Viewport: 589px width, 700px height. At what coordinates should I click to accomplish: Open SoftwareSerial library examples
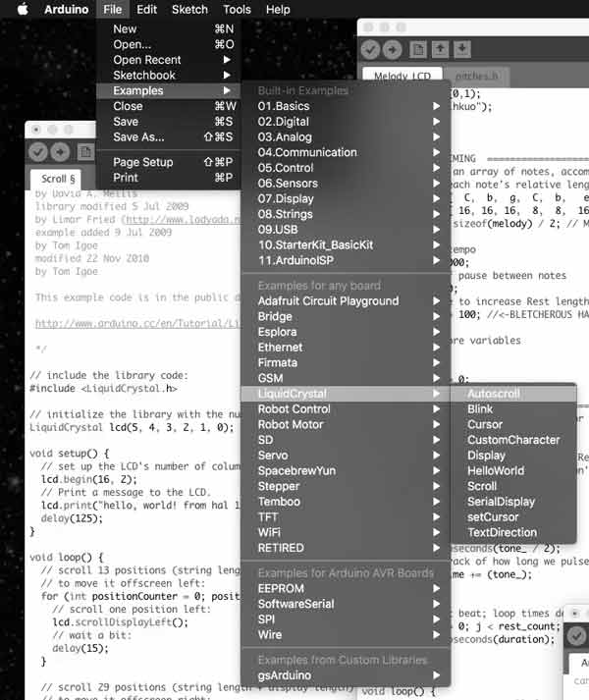click(346, 604)
